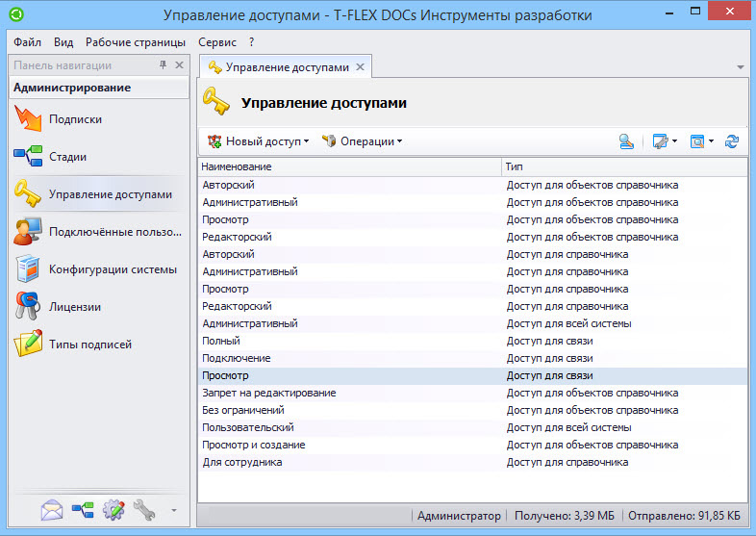Screen dimensions: 756x536
Task: Open the Конфигурации системы icon
Action: point(28,269)
